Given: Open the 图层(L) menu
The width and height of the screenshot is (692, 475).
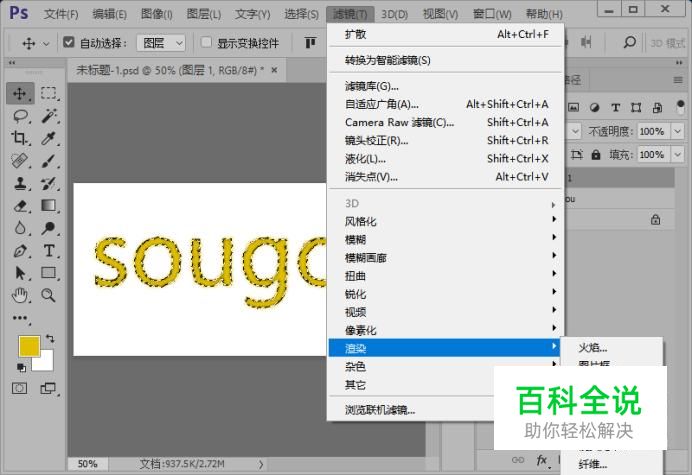Looking at the screenshot, I should coord(203,14).
